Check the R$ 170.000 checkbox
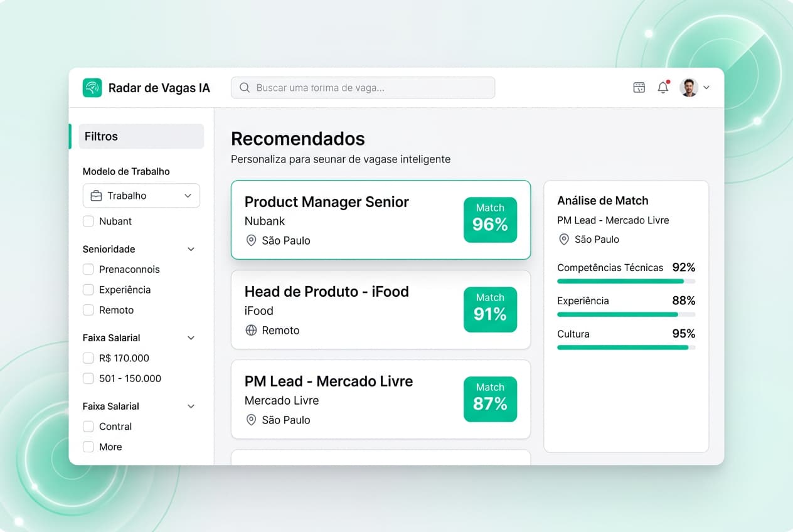 coord(88,358)
